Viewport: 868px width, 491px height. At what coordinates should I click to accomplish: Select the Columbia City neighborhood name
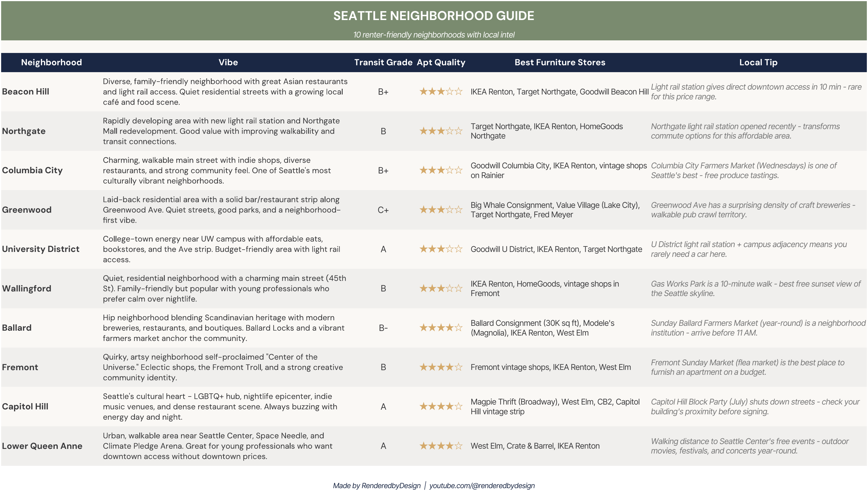[x=32, y=170]
